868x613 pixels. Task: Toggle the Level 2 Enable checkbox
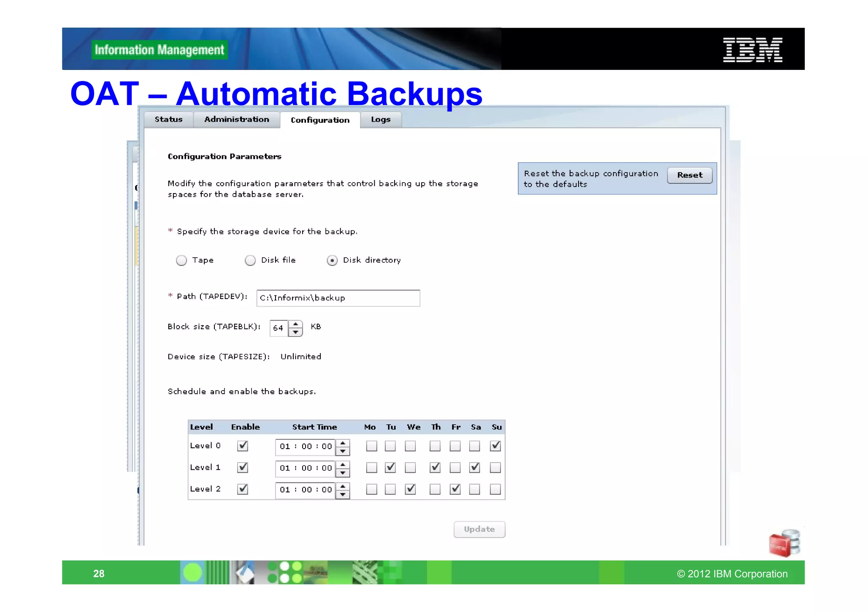click(243, 489)
